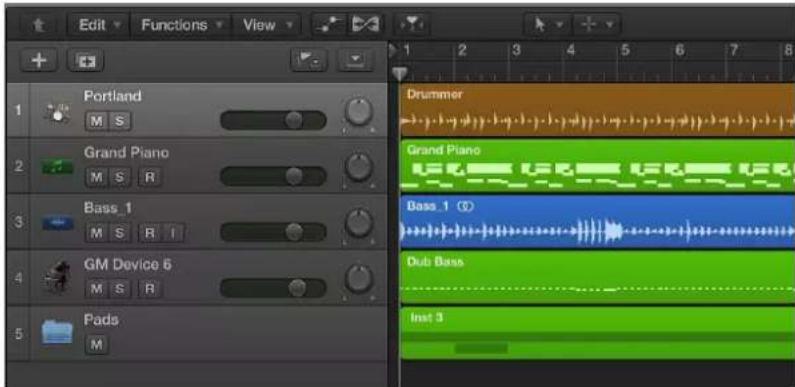Click the up-arrow hierarchy button
This screenshot has width=795, height=387.
click(x=38, y=25)
